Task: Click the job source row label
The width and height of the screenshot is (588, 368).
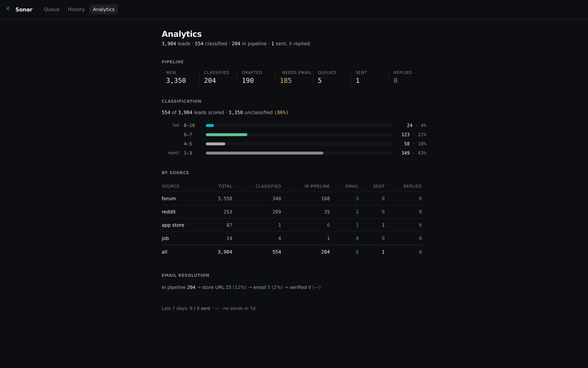Action: 165,238
